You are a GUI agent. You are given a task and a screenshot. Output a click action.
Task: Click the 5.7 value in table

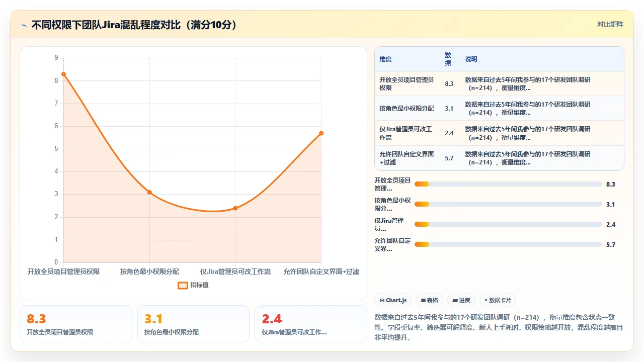449,158
